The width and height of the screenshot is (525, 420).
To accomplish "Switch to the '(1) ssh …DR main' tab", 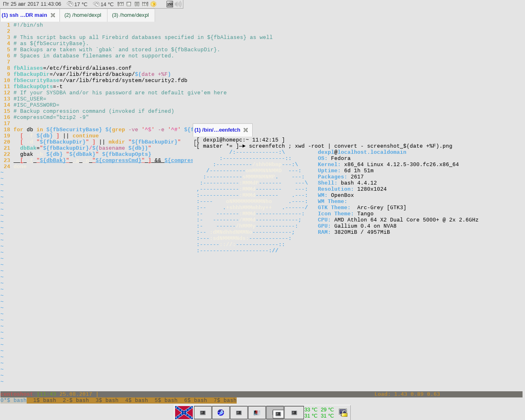I will (25, 15).
